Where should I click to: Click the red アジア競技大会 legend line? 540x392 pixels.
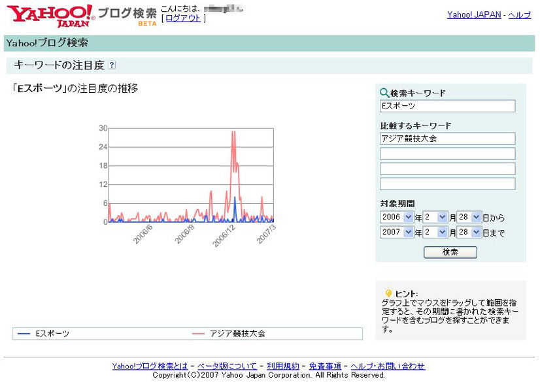pyautogui.click(x=198, y=333)
